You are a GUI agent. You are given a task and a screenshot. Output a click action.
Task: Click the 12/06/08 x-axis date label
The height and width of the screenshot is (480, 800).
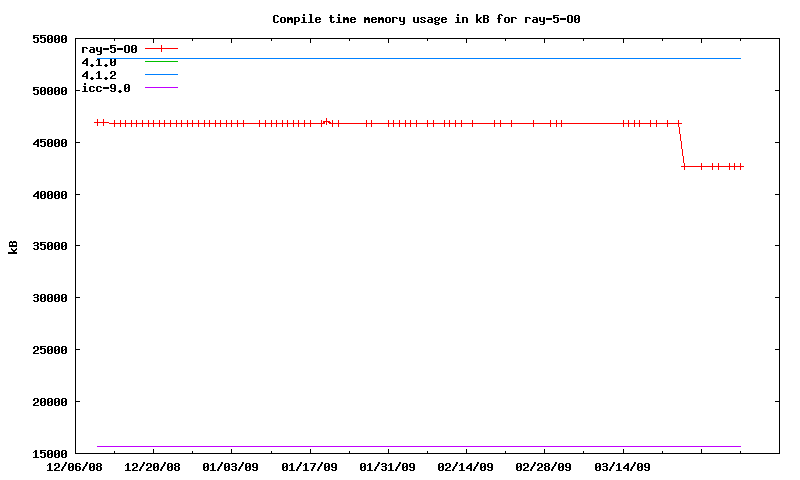pos(75,467)
